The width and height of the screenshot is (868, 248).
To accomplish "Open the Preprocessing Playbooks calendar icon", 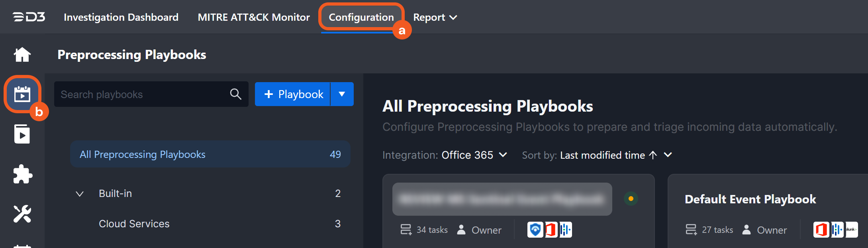I will (22, 94).
